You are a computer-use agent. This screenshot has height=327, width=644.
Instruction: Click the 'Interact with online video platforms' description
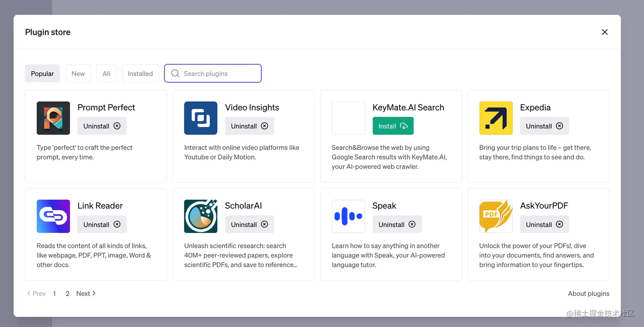pyautogui.click(x=241, y=152)
